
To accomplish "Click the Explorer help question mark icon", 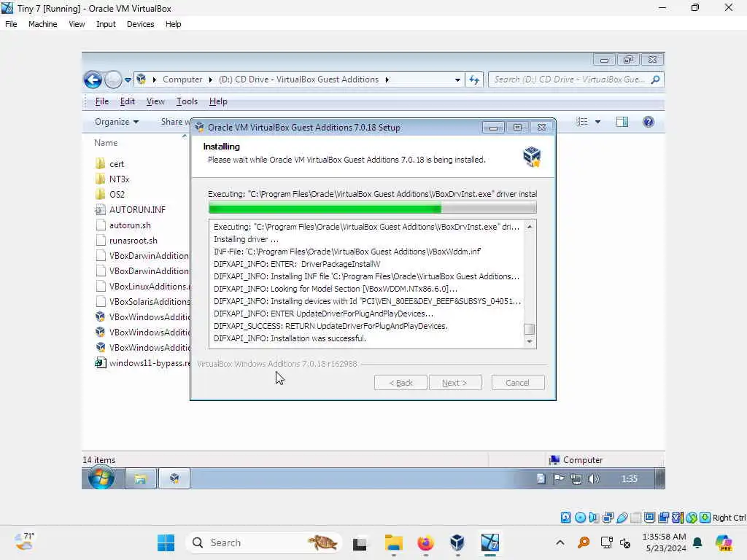I will 649,122.
